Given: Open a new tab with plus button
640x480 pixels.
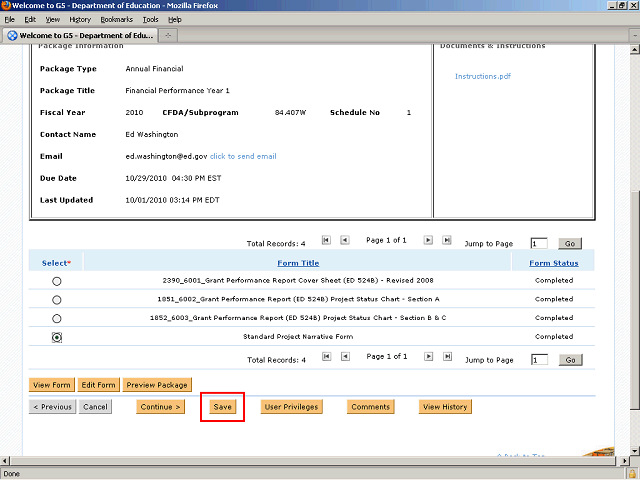Looking at the screenshot, I should click(x=168, y=36).
